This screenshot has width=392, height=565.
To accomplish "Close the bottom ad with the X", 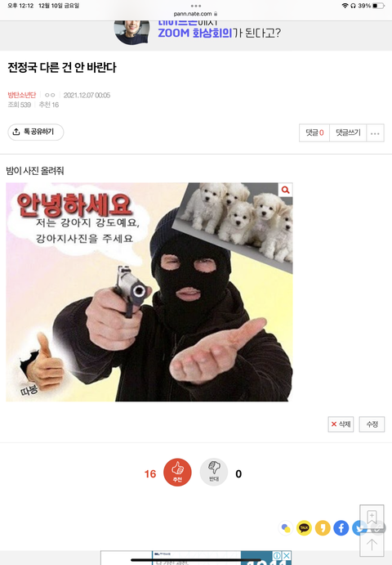I will 287,555.
